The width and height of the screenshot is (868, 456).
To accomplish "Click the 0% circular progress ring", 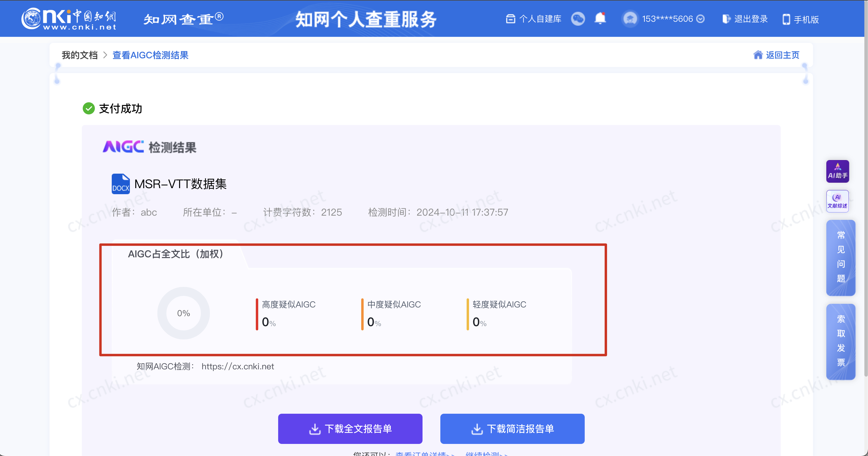I will [183, 313].
